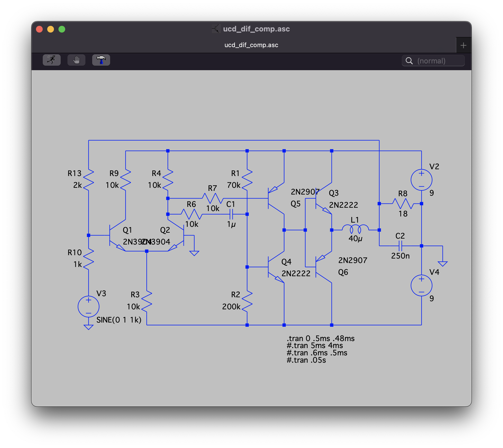This screenshot has width=503, height=448.
Task: Click the 2N2222 label of Q3
Action: pyautogui.click(x=343, y=205)
